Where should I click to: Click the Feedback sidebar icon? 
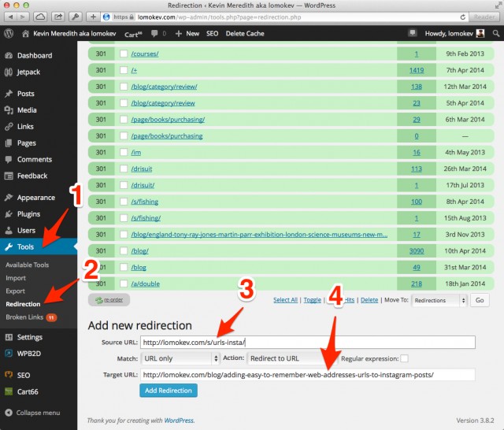9,176
